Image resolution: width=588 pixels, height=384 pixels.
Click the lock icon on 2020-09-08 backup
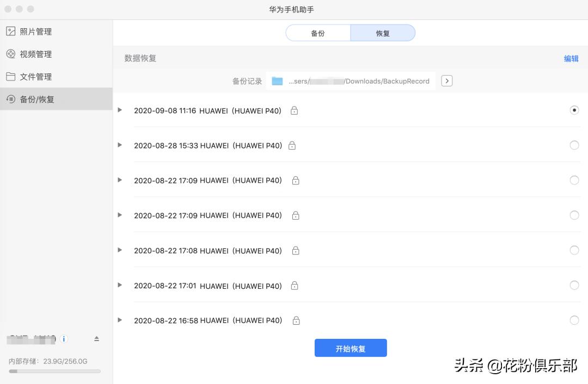pyautogui.click(x=294, y=110)
